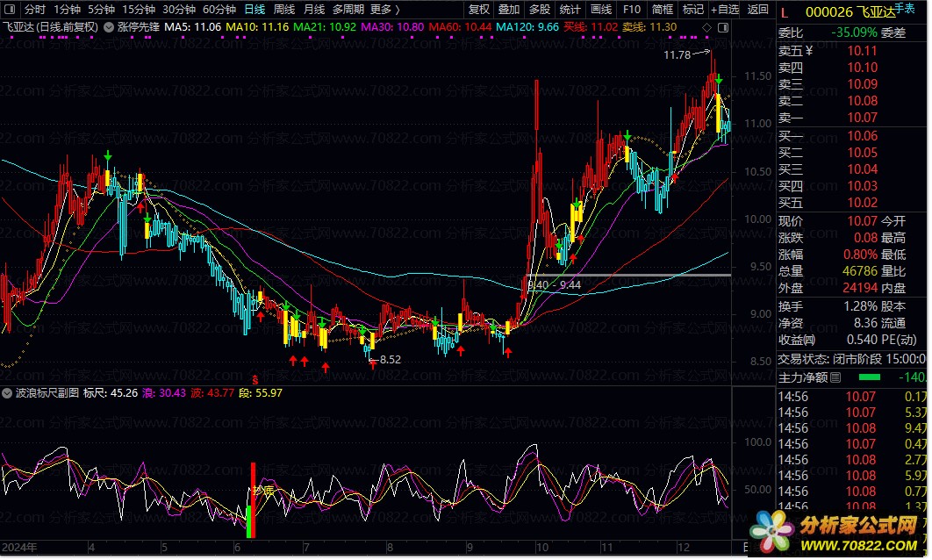Switch to 15分钟 chart period
The image size is (932, 560).
click(x=139, y=9)
